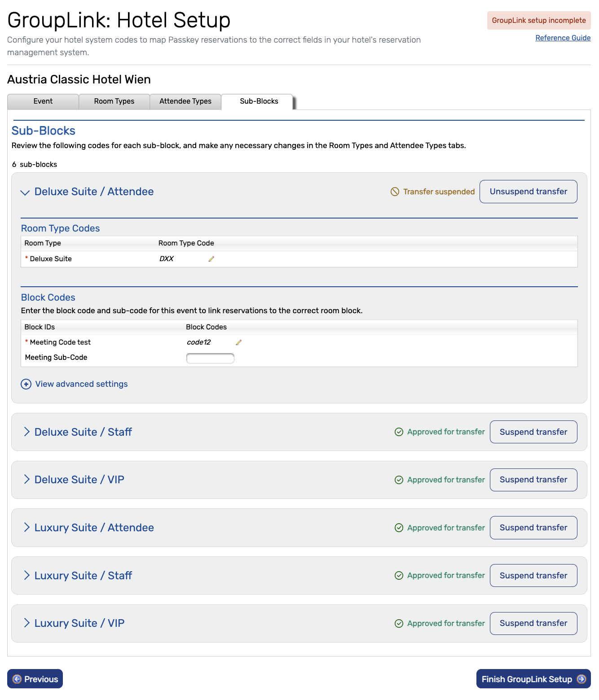Suspend transfer for Luxury Suite / Staff
This screenshot has height=700, width=599.
(x=533, y=576)
